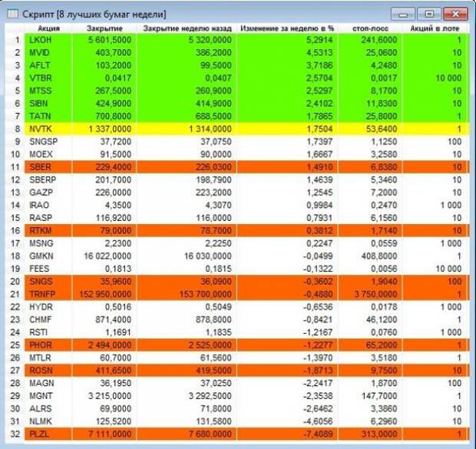The height and width of the screenshot is (449, 476).
Task: Select the SBERP ticker cell
Action: [x=48, y=180]
